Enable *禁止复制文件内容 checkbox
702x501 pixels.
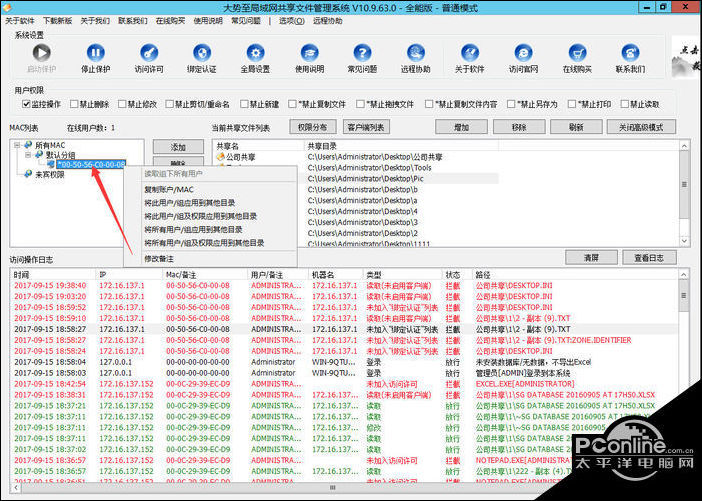pyautogui.click(x=429, y=104)
